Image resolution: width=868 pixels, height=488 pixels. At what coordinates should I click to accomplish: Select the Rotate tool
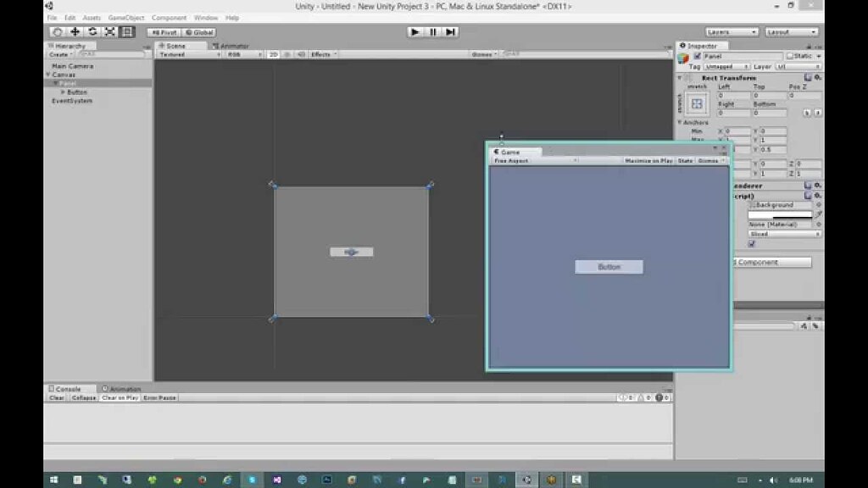(x=92, y=32)
